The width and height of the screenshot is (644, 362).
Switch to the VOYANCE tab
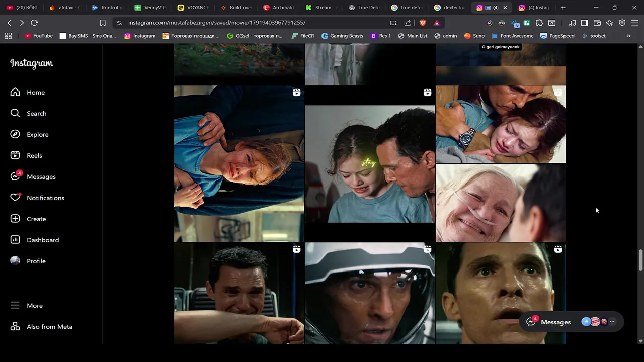(194, 8)
